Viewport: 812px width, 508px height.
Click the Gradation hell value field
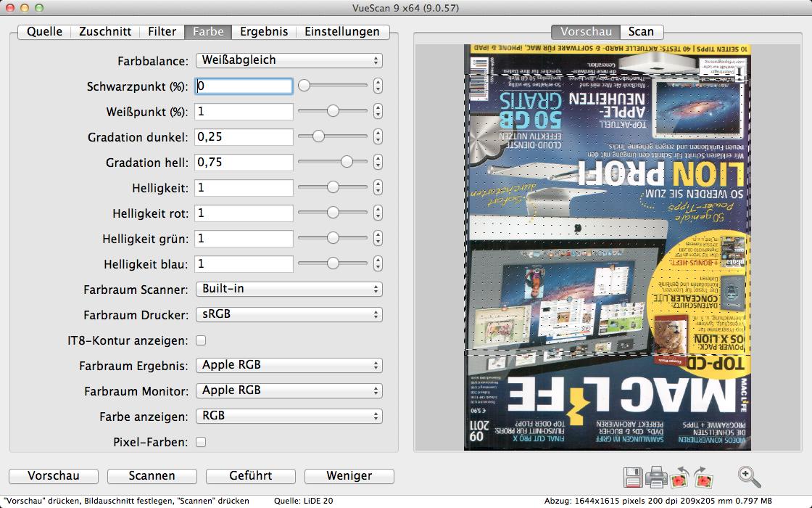(x=244, y=163)
